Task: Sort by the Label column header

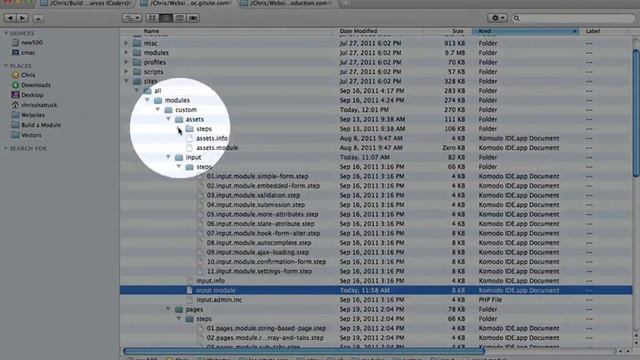Action: click(x=593, y=31)
